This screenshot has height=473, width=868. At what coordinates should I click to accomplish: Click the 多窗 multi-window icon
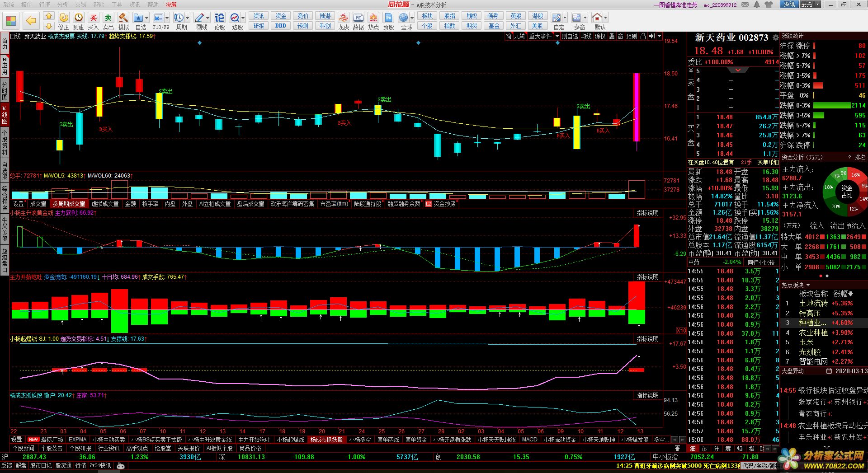[576, 18]
